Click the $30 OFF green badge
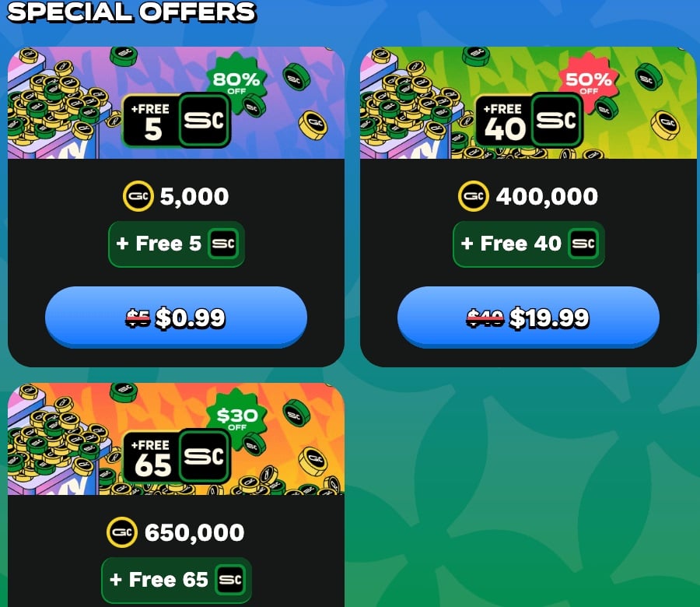700x607 pixels. coord(236,418)
